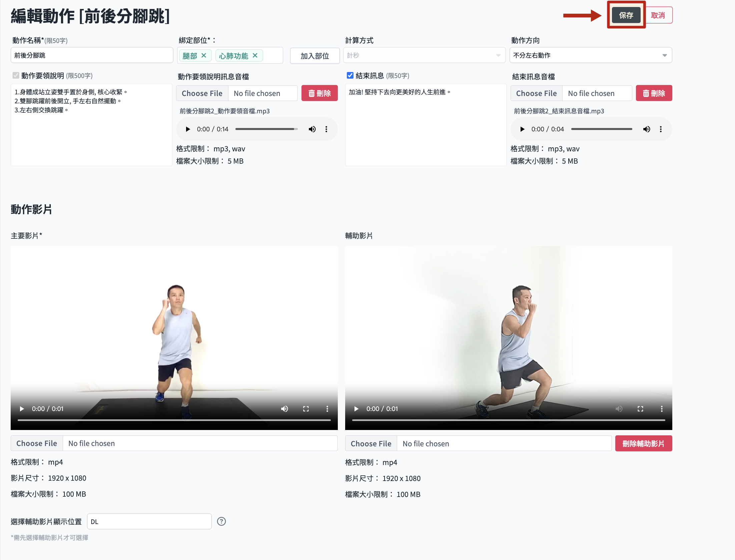Image resolution: width=735 pixels, height=560 pixels.
Task: Click the 動作名稱 text field
Action: click(x=92, y=55)
